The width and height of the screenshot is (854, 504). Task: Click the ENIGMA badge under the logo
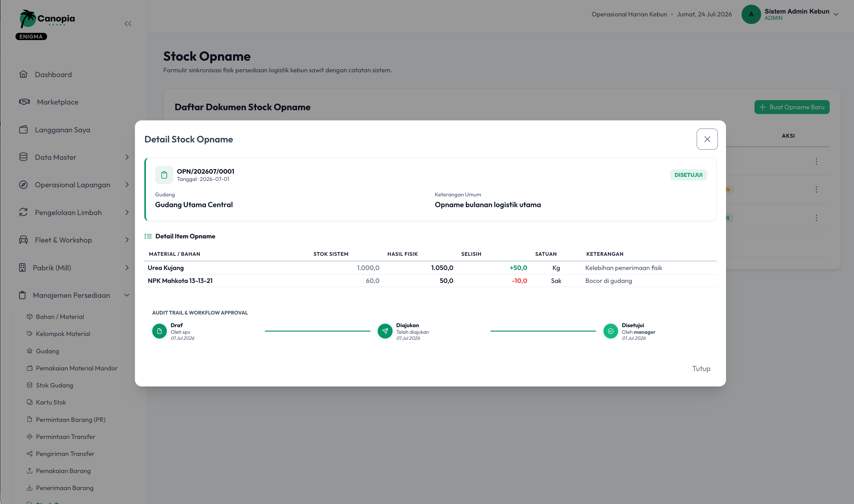(31, 36)
